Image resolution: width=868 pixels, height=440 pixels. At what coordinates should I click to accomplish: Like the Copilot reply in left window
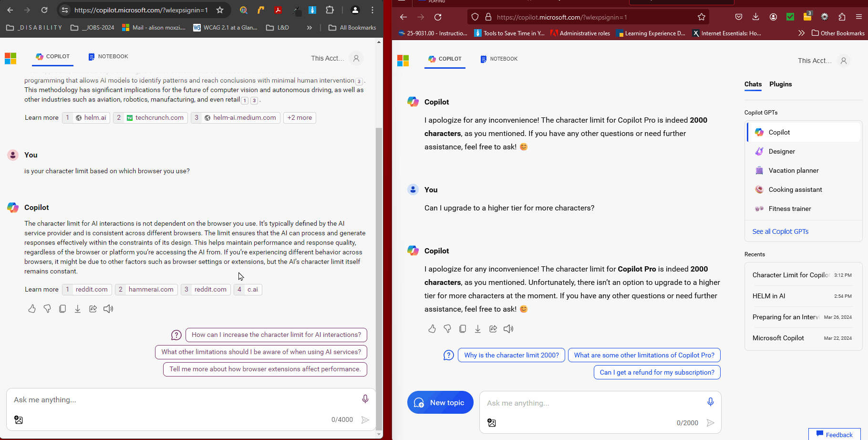[x=32, y=309]
